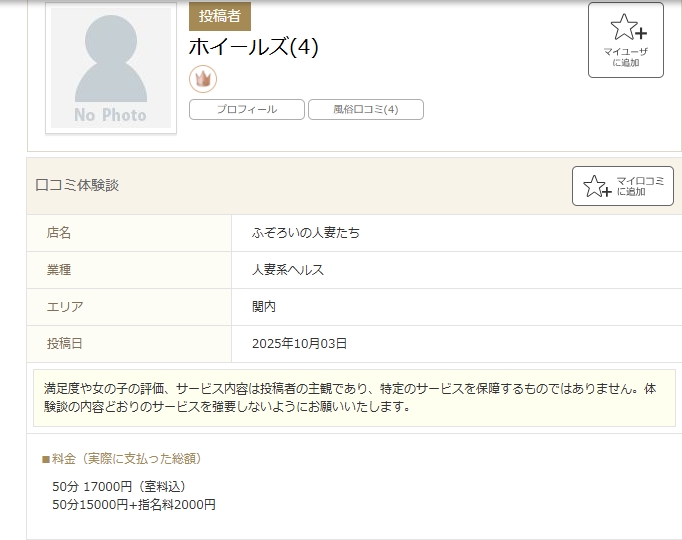The width and height of the screenshot is (682, 540).
Task: Click the 業種 row label
Action: pyautogui.click(x=59, y=270)
